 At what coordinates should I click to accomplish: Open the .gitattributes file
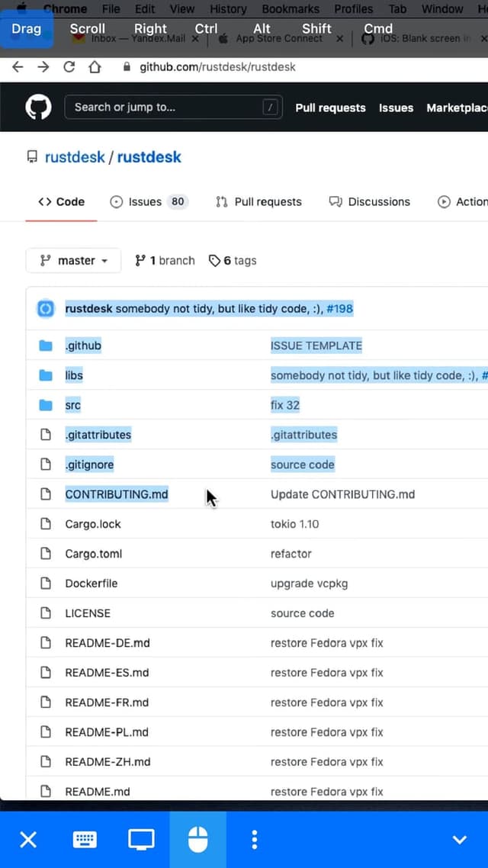pos(98,435)
